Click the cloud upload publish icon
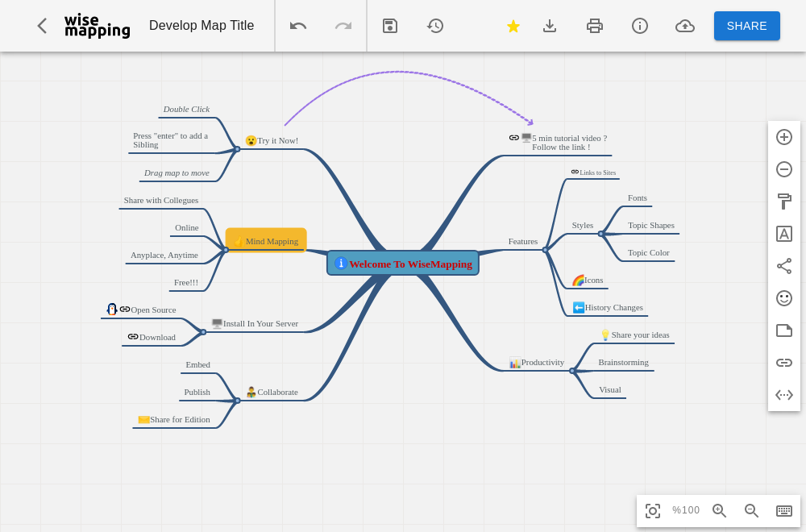Viewport: 806px width, 532px height. pos(684,26)
